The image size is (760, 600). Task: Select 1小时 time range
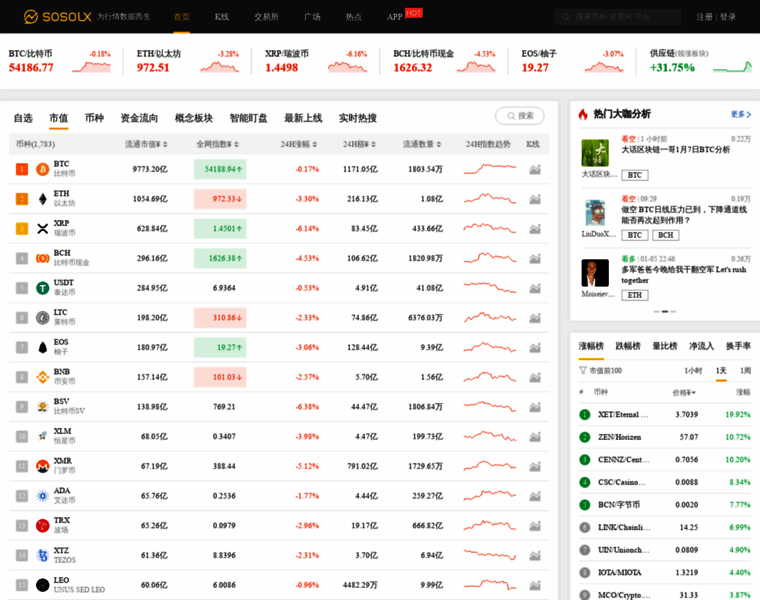pyautogui.click(x=693, y=371)
